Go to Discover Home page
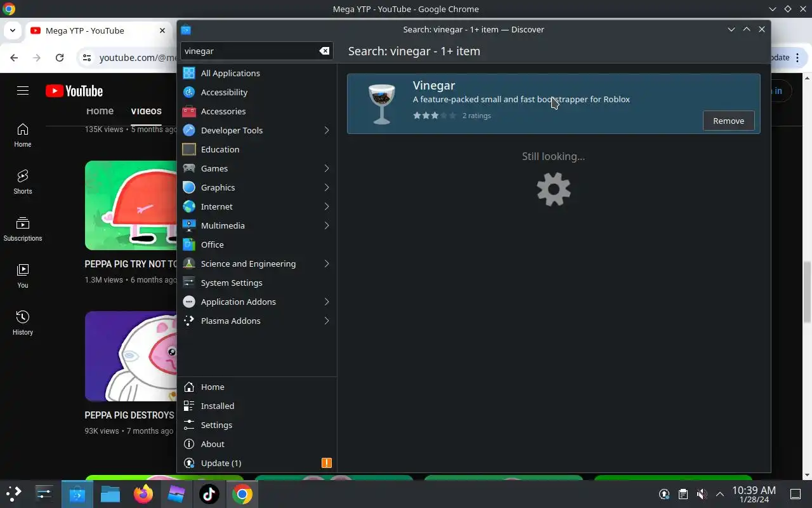 (257, 387)
